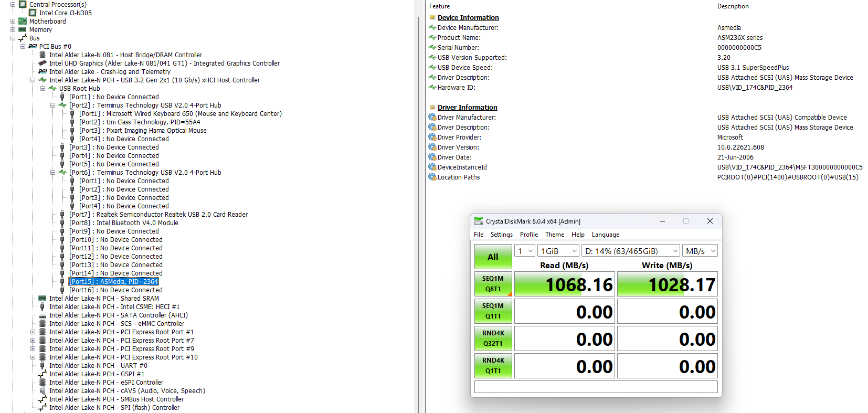Open the 1GiB test size dropdown
Screen dimensions: 868x413
coord(558,251)
